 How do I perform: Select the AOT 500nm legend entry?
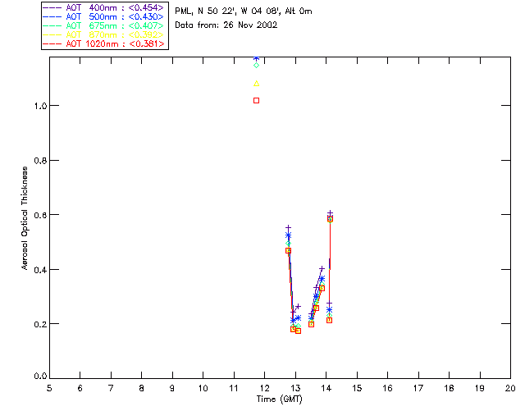click(105, 16)
